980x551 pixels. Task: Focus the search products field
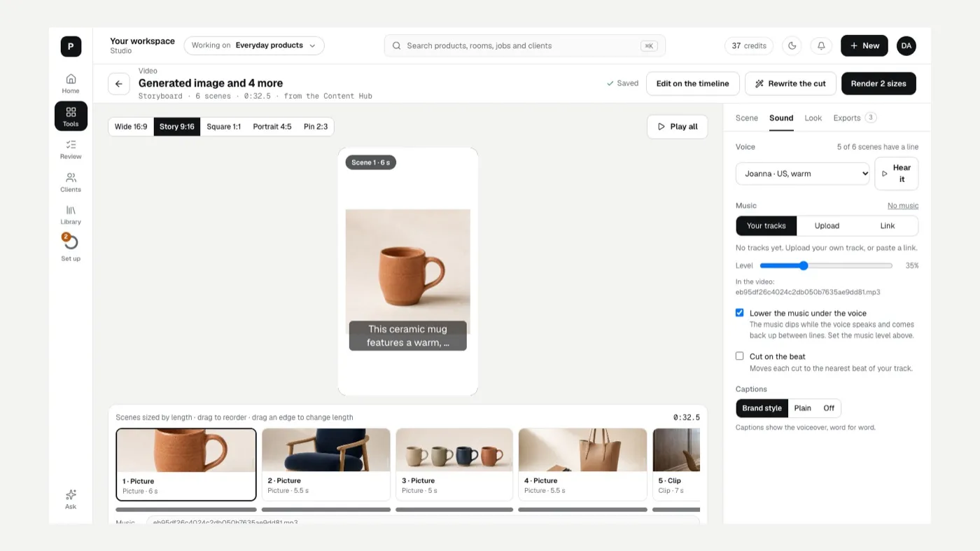[x=525, y=46]
